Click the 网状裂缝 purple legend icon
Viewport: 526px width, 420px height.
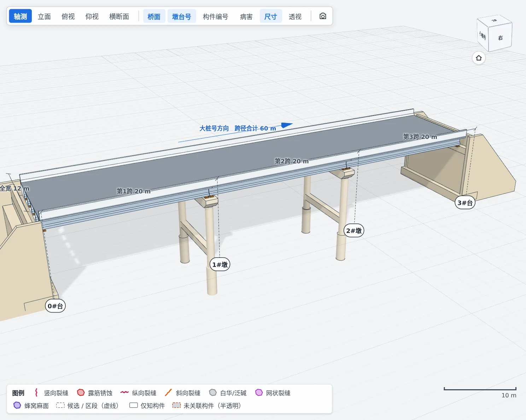[x=259, y=392]
